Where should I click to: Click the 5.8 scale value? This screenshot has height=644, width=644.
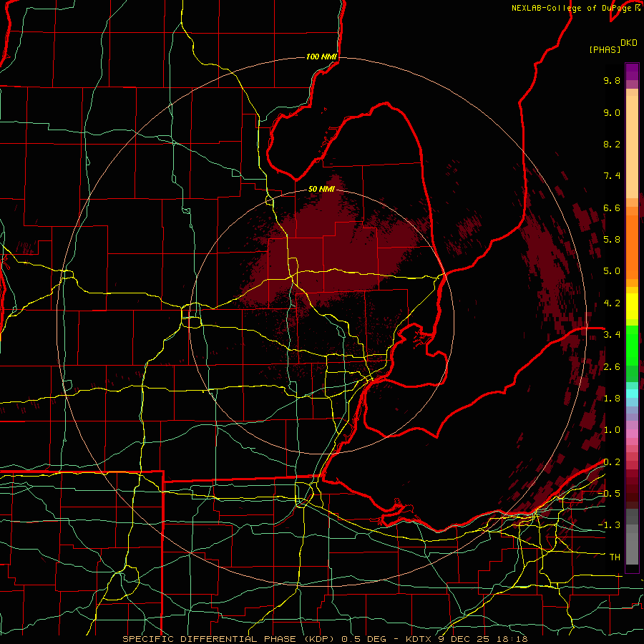[612, 240]
